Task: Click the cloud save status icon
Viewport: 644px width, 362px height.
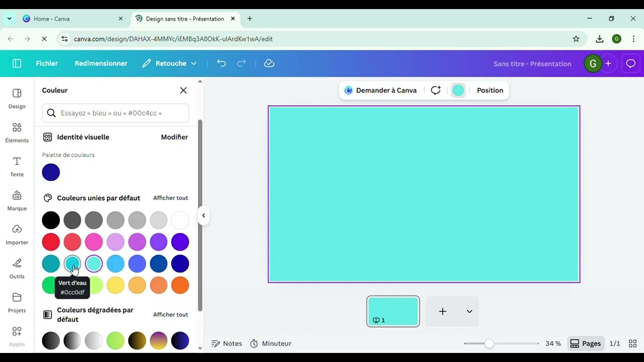Action: click(269, 63)
